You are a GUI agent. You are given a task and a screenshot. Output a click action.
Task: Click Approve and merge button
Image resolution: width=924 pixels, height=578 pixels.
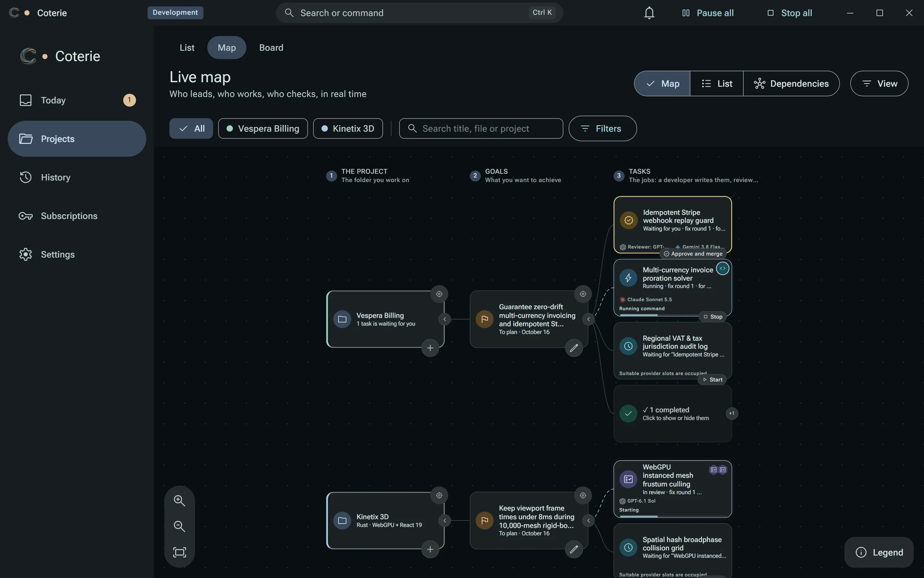click(693, 254)
